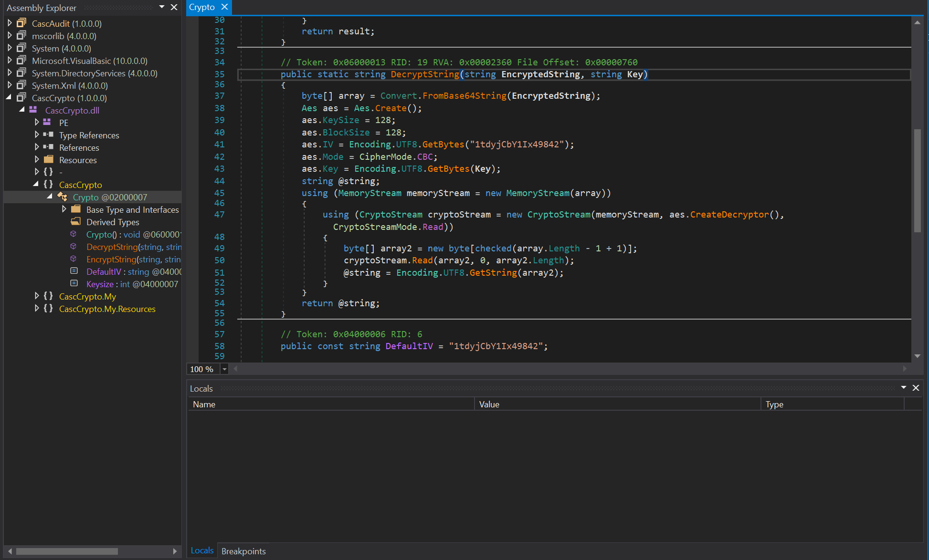929x560 pixels.
Task: Click the DecryptString method name in code
Action: (x=424, y=74)
